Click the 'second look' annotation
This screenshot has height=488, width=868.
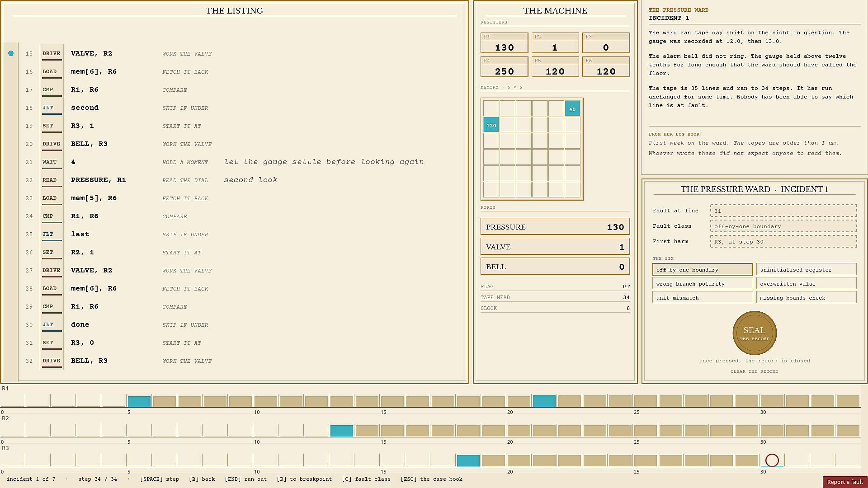(x=250, y=180)
